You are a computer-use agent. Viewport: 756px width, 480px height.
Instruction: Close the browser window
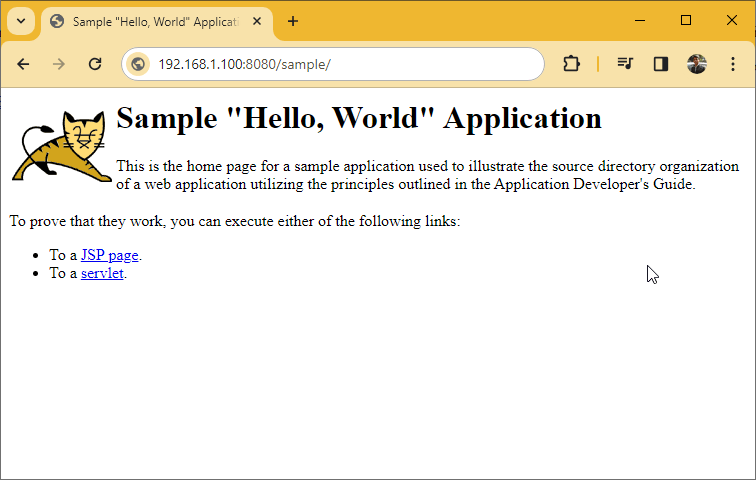731,20
